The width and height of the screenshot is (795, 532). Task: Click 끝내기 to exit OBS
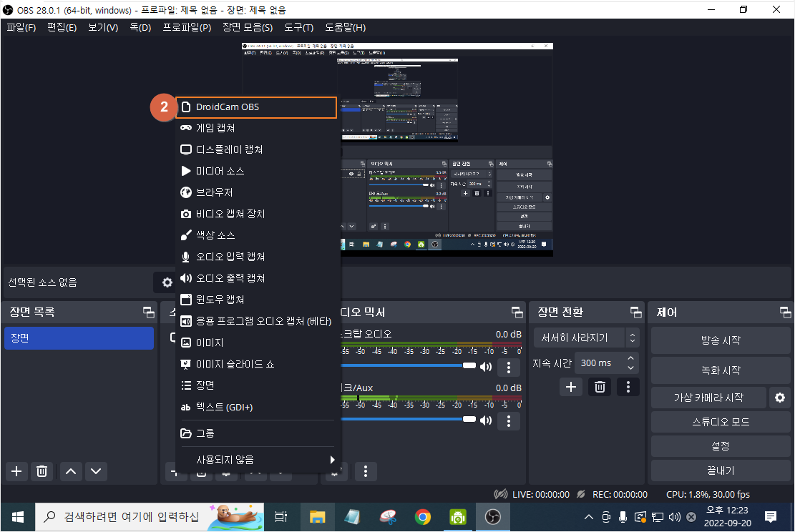721,471
